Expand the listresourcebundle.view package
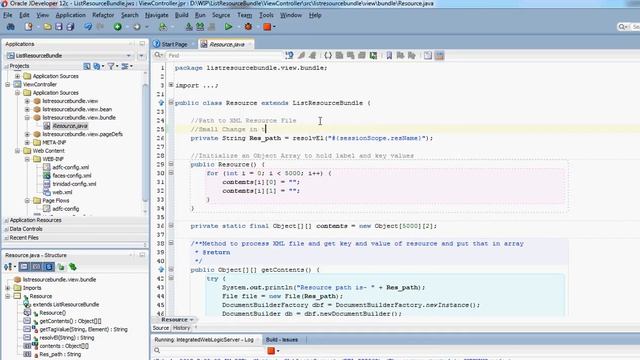The height and width of the screenshot is (360, 640). coord(27,101)
